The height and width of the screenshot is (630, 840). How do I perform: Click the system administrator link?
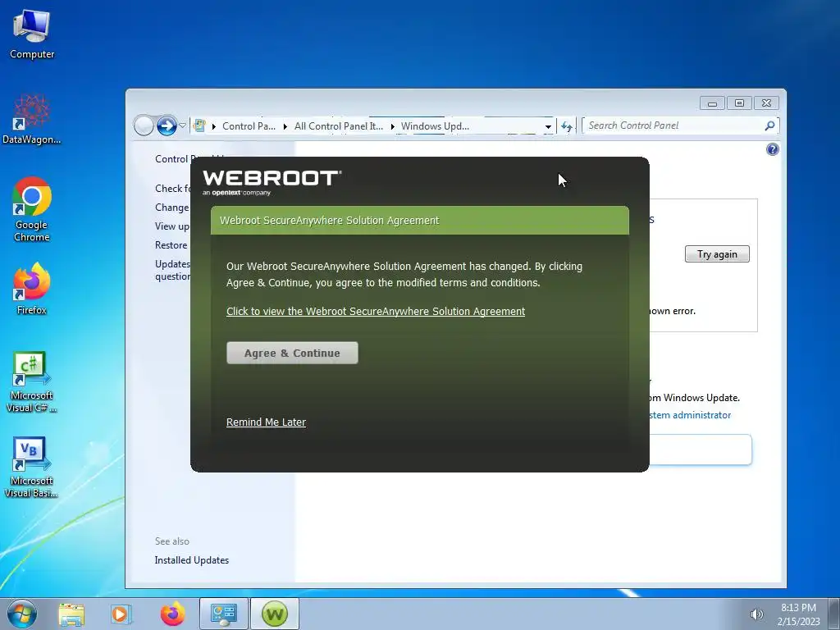pos(690,415)
